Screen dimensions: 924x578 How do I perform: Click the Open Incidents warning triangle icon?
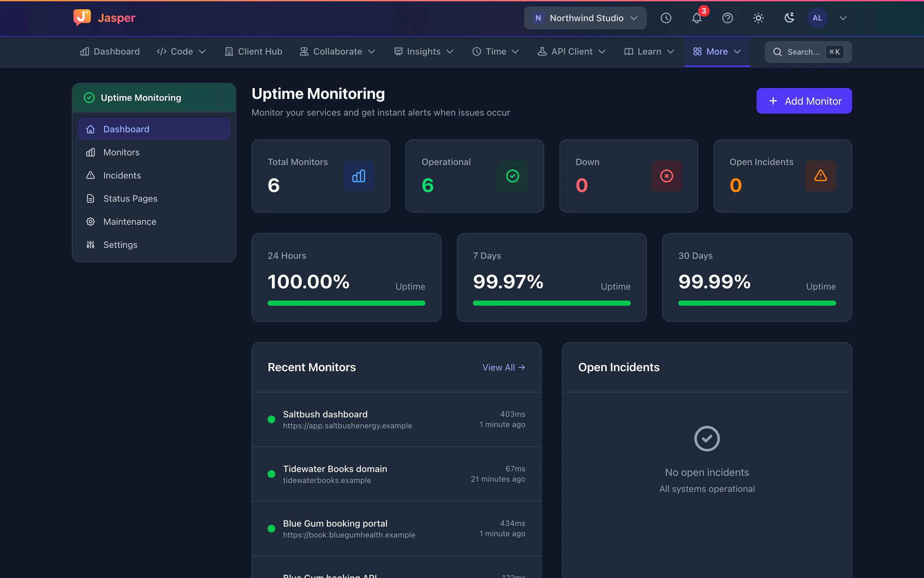click(x=820, y=176)
